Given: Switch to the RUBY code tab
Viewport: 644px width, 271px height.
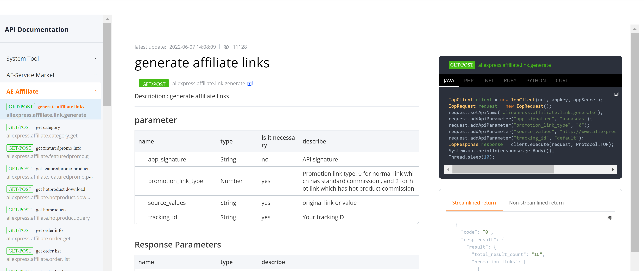Looking at the screenshot, I should (510, 81).
